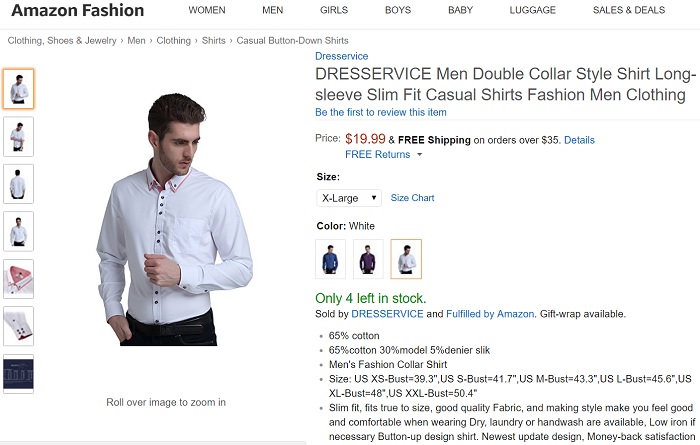
Task: Open the X-Large size dropdown
Action: 348,198
